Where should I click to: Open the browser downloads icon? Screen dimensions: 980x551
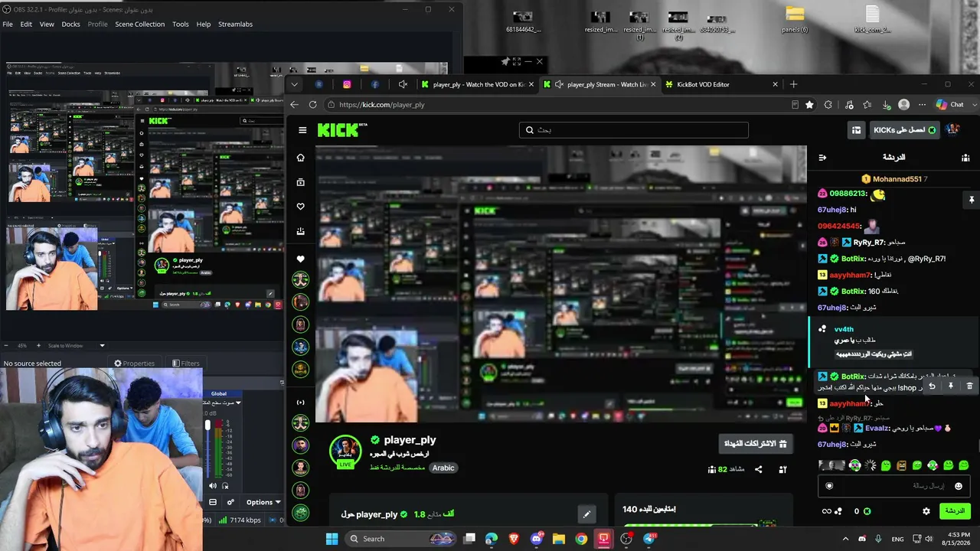coord(886,105)
